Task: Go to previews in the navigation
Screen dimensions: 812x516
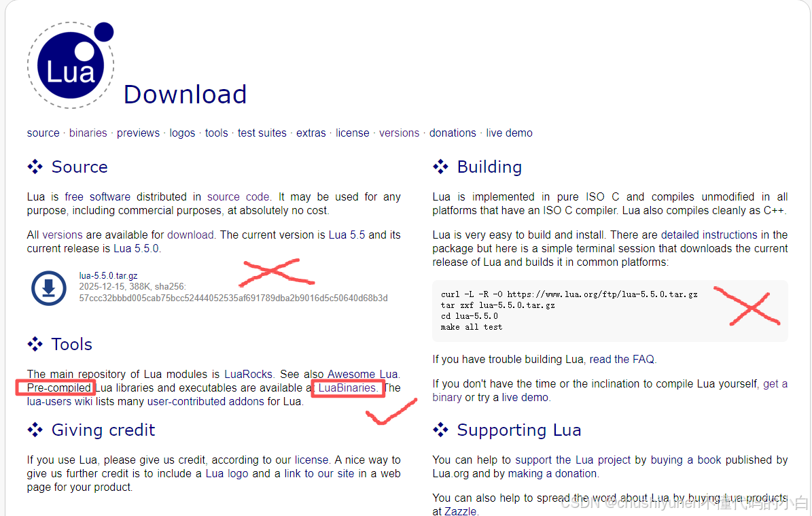Action: 138,133
